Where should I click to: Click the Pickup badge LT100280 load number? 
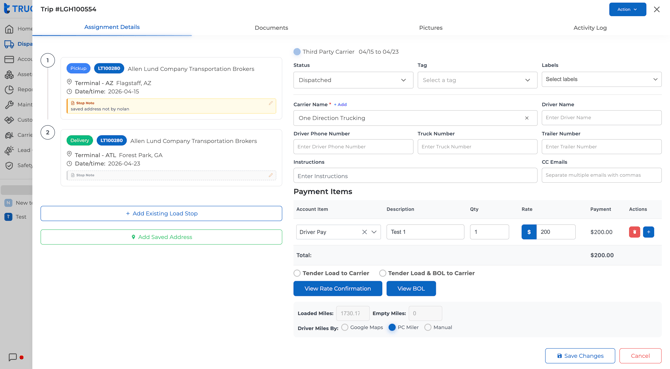click(x=109, y=68)
